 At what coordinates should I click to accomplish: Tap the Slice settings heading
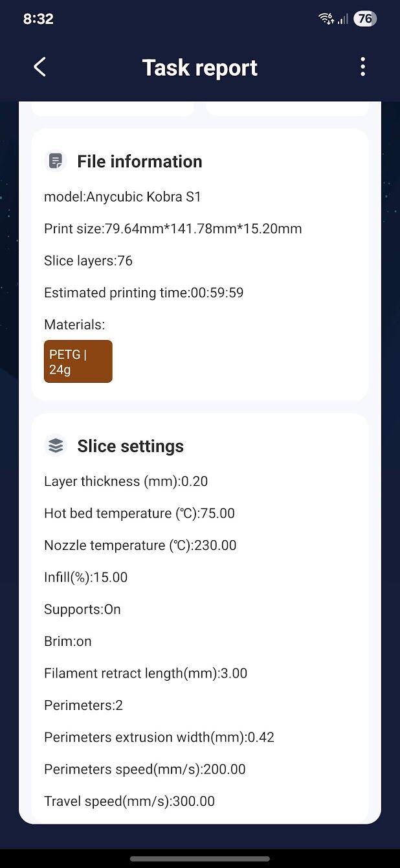pyautogui.click(x=131, y=446)
